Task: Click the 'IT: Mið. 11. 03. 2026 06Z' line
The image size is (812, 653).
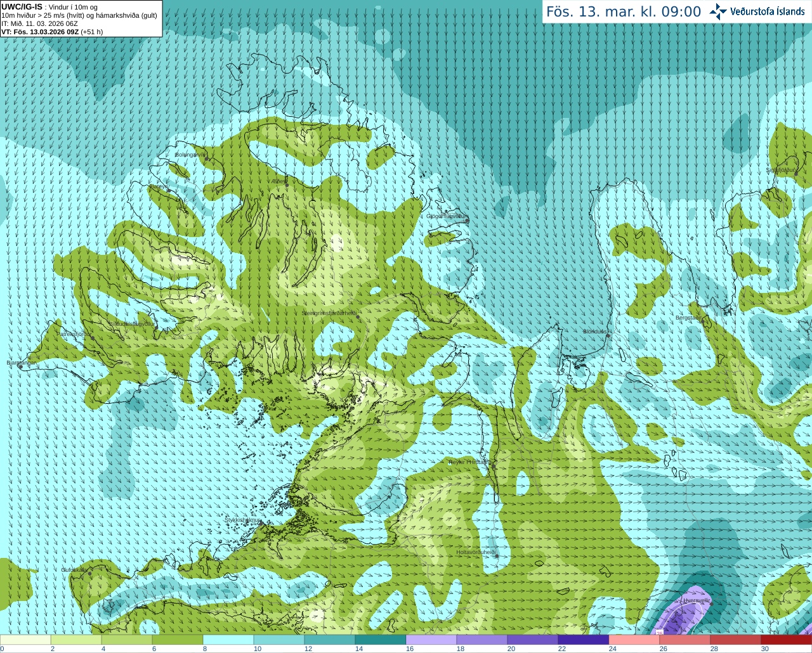Action: pos(39,23)
